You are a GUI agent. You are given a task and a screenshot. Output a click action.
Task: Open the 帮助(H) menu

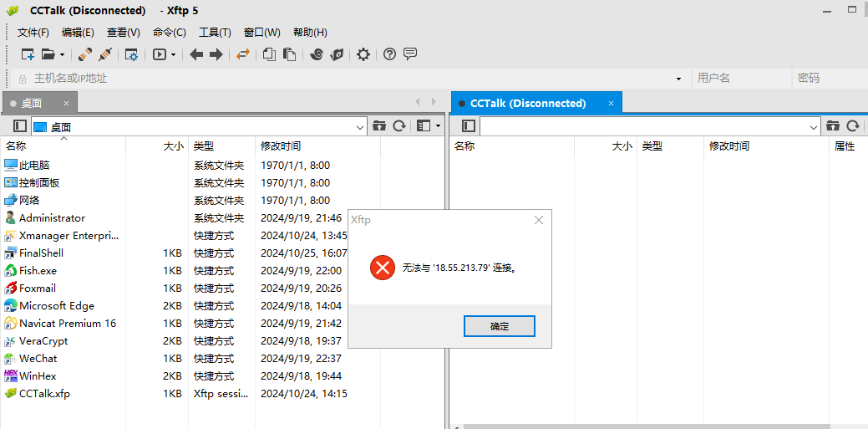pos(310,32)
